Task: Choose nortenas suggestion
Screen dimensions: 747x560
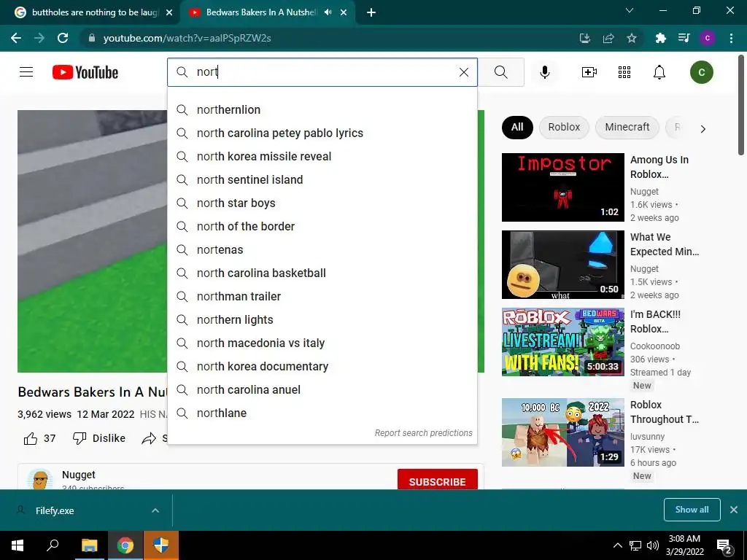Action: pyautogui.click(x=322, y=249)
